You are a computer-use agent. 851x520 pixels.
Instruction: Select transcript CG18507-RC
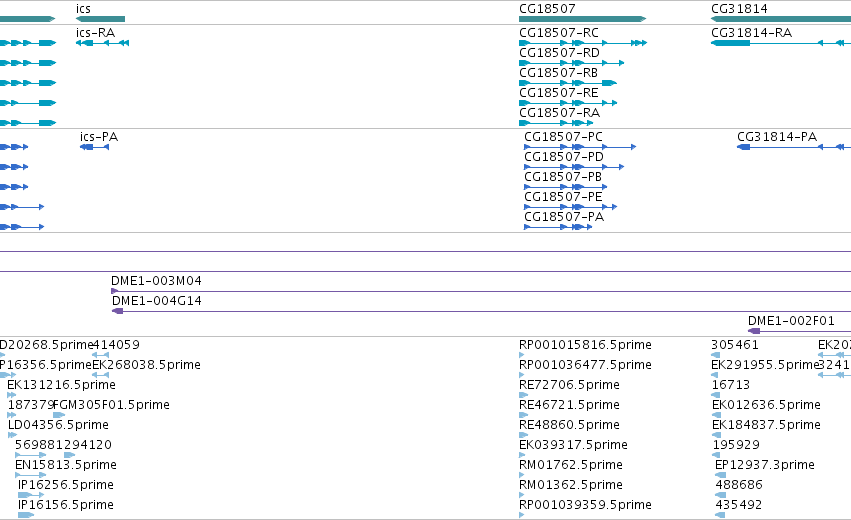(559, 33)
